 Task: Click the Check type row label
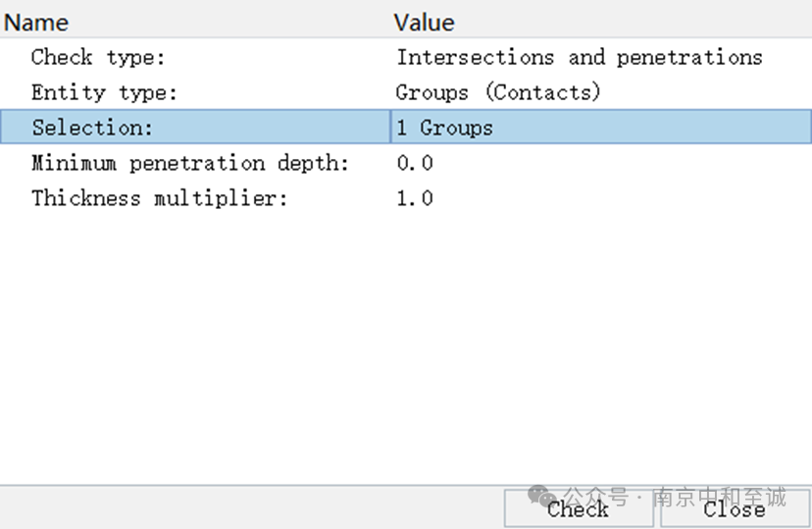pyautogui.click(x=98, y=57)
